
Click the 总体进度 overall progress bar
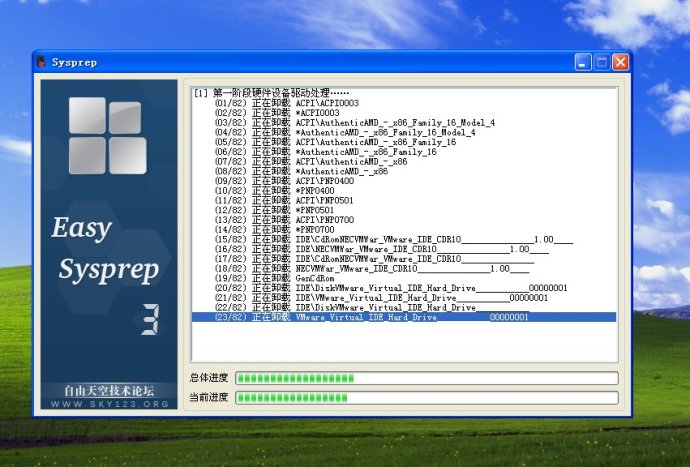427,378
